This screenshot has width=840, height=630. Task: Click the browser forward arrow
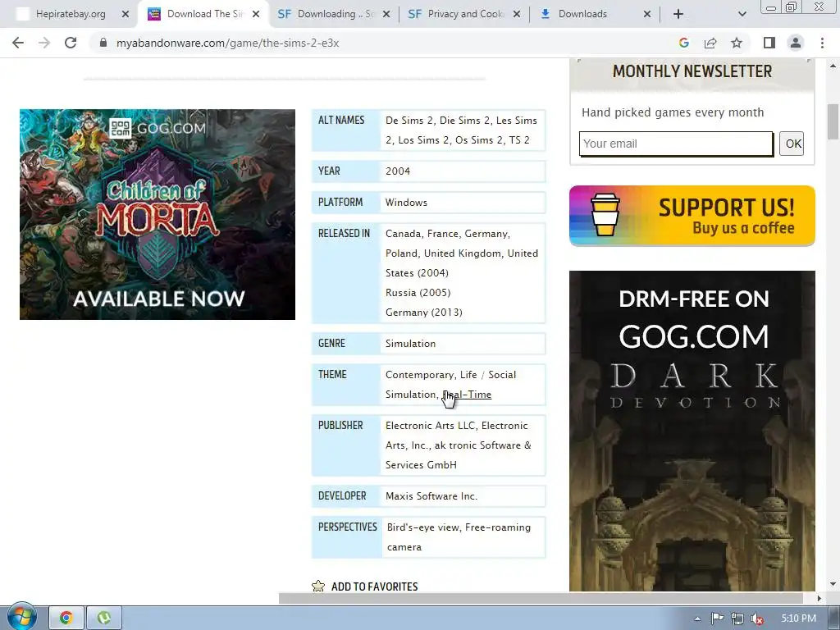pos(44,43)
